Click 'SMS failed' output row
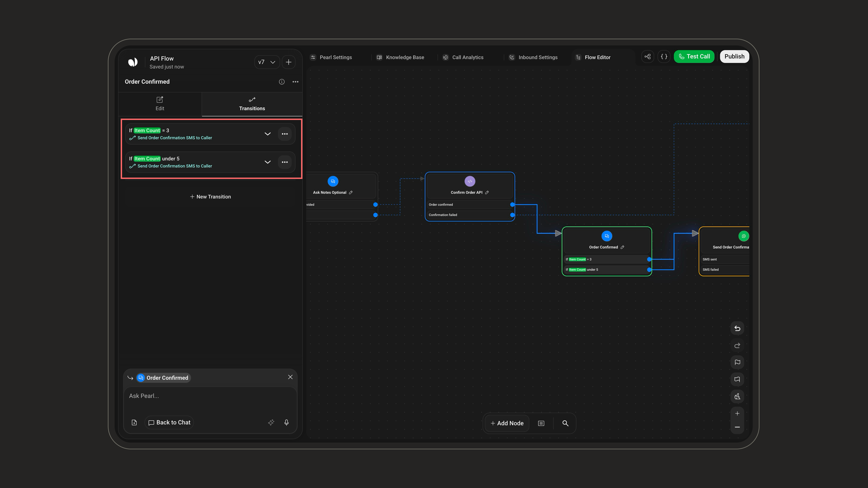The height and width of the screenshot is (488, 868). 725,270
